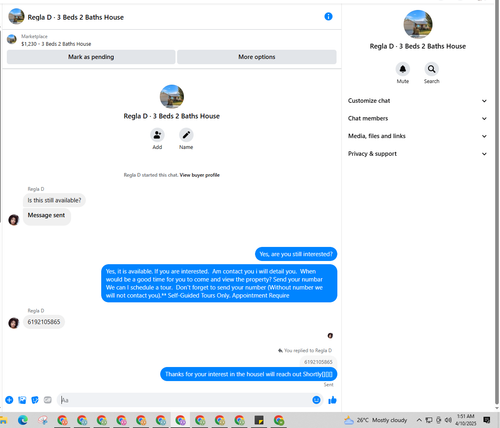Send a thumbs-up like
This screenshot has width=500, height=428.
(x=332, y=400)
